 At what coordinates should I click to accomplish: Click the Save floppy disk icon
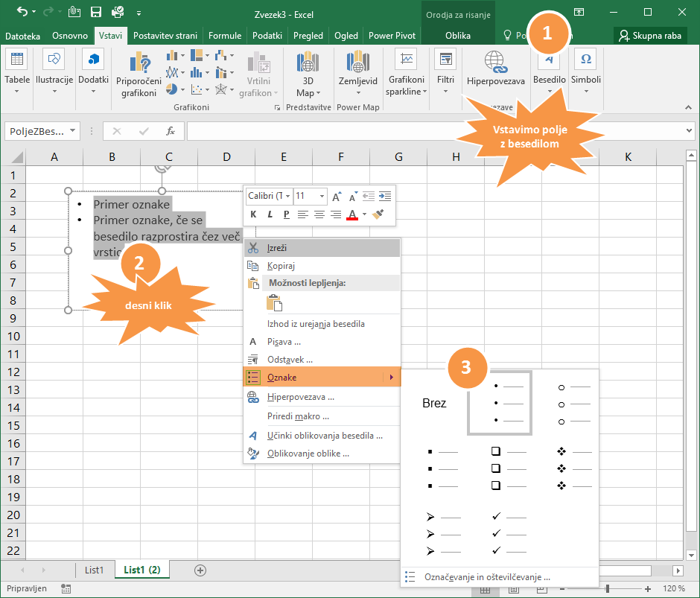pyautogui.click(x=96, y=12)
